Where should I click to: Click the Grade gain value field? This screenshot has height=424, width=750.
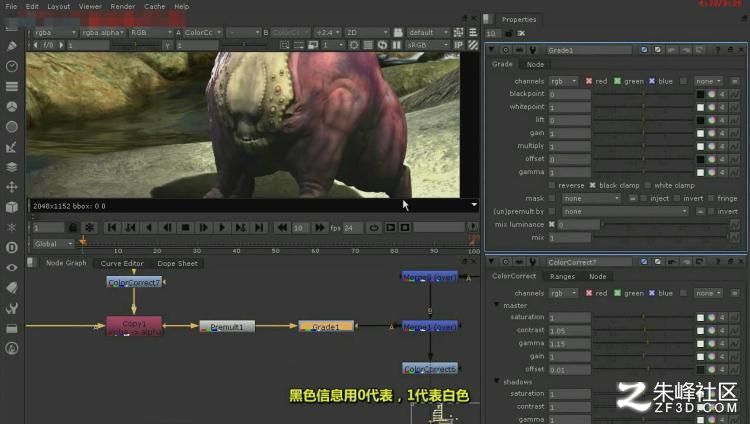click(x=569, y=133)
